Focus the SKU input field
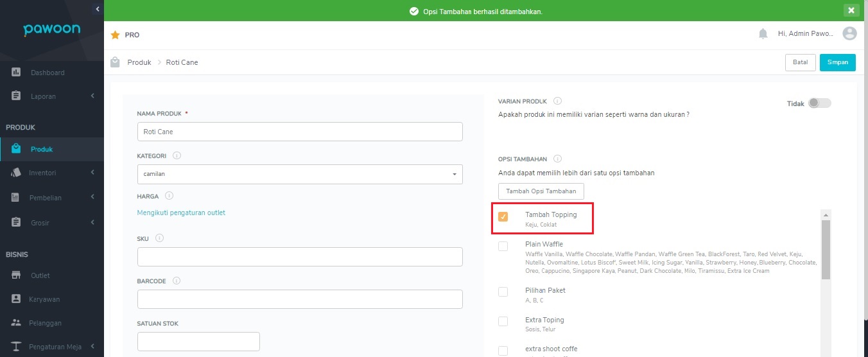This screenshot has width=868, height=357. pos(300,257)
